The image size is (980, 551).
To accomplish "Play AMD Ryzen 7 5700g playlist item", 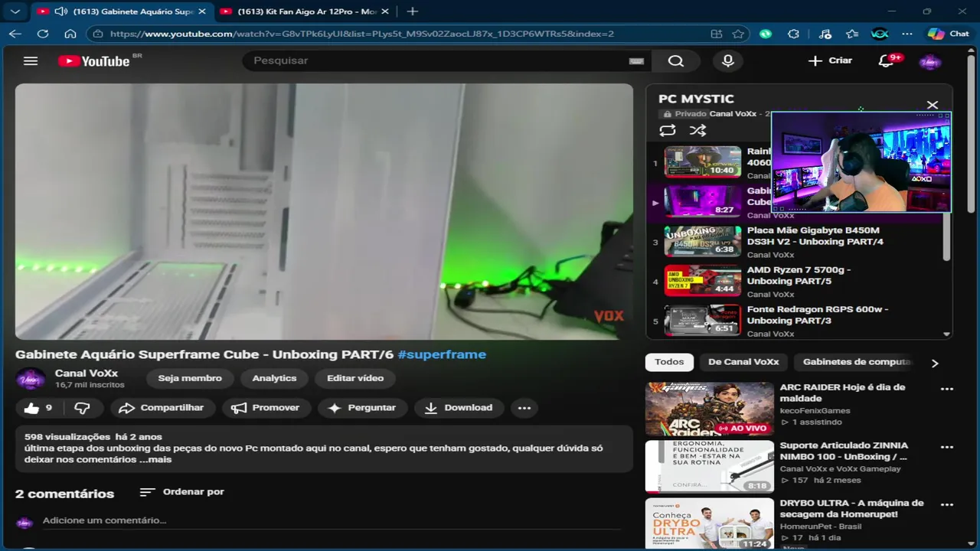I will point(796,281).
